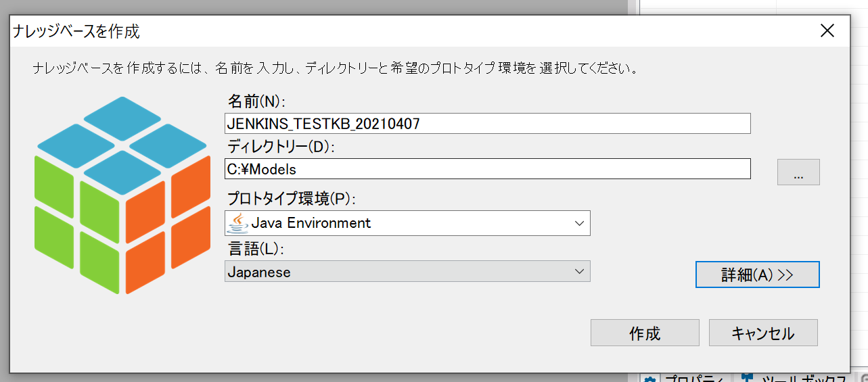Image resolution: width=868 pixels, height=382 pixels.
Task: Focus the 名前 field containing JENKINS_TESTKB_20210407
Action: [488, 124]
